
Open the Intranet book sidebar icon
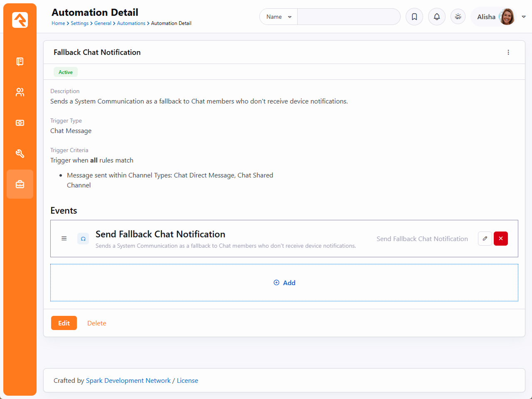(x=20, y=62)
